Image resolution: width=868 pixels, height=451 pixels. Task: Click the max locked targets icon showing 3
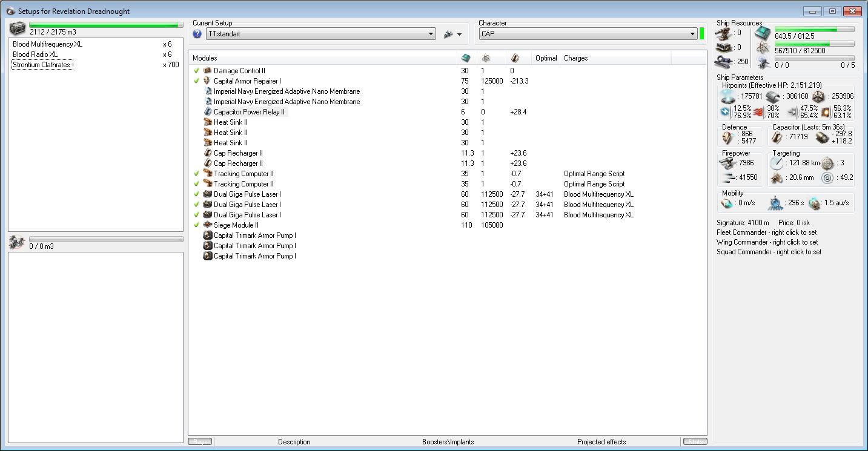(827, 163)
